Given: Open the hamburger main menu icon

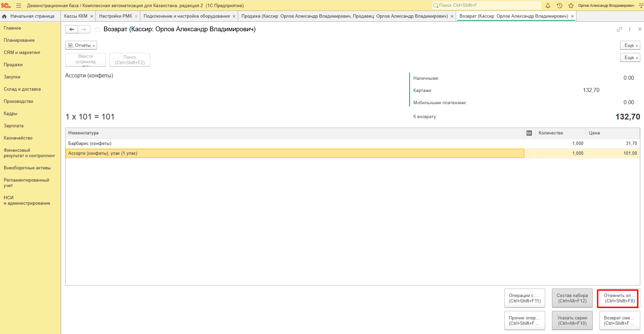Looking at the screenshot, I should pyautogui.click(x=19, y=5).
